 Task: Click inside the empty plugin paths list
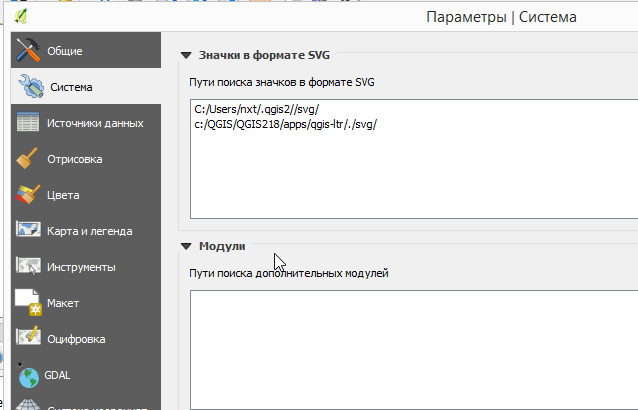[410, 345]
